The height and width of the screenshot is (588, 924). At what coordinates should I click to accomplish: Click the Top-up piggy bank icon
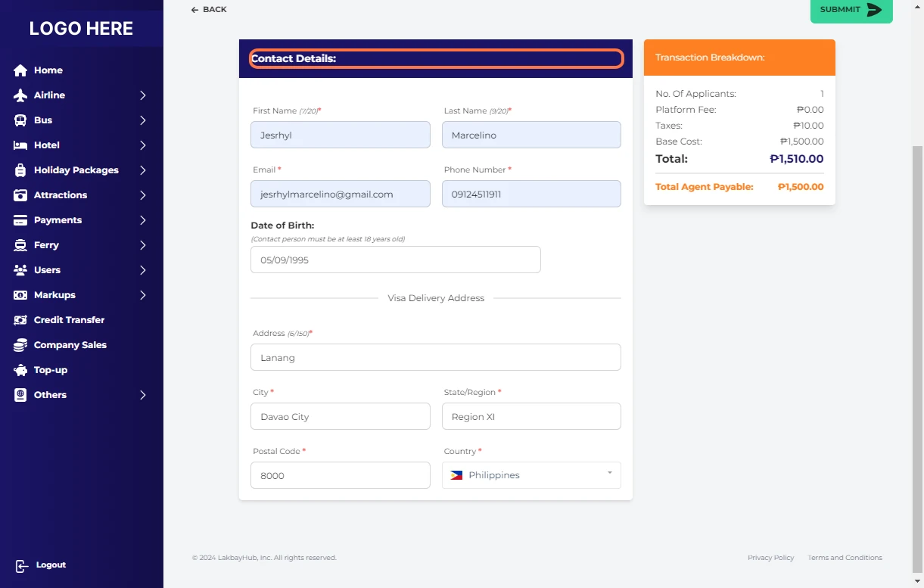20,370
